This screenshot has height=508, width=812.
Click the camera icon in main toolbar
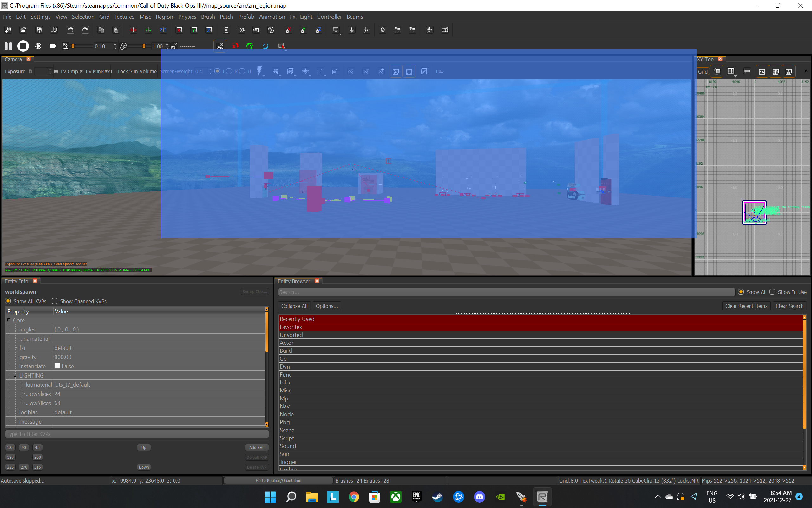point(429,30)
